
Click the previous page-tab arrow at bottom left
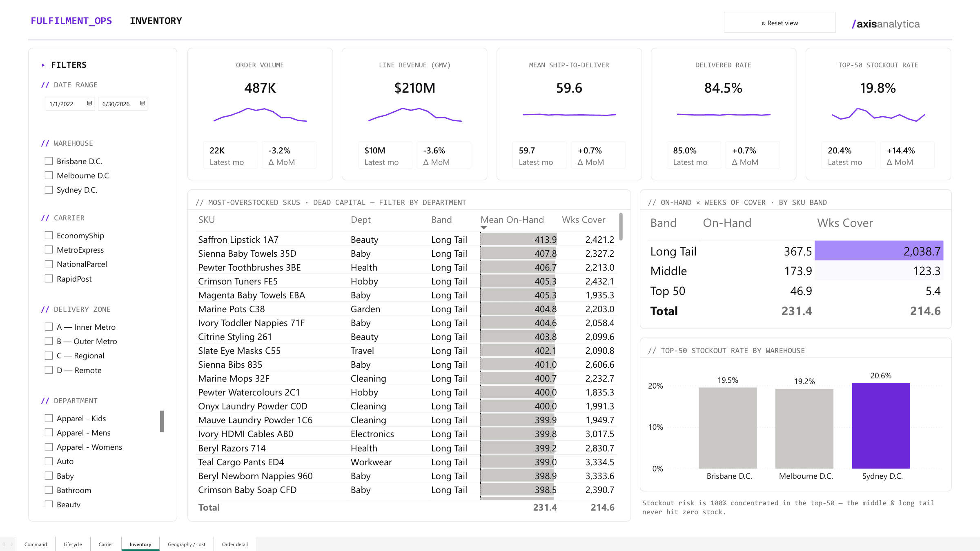pyautogui.click(x=4, y=544)
